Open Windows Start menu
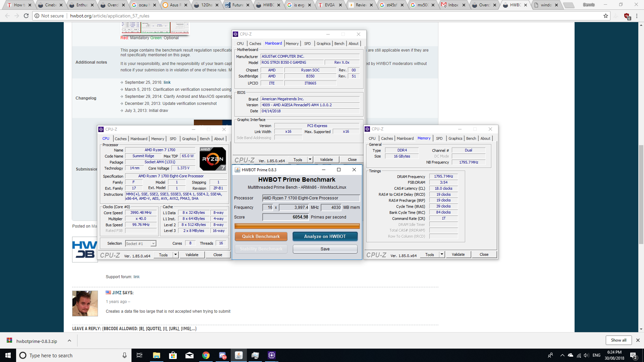This screenshot has width=644, height=362. coord(8,355)
